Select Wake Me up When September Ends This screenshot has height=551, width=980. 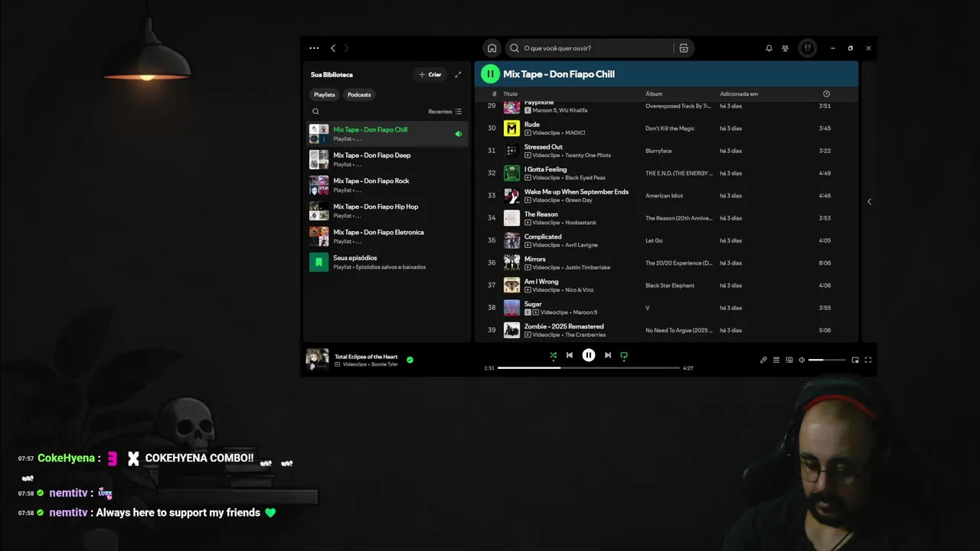point(666,196)
